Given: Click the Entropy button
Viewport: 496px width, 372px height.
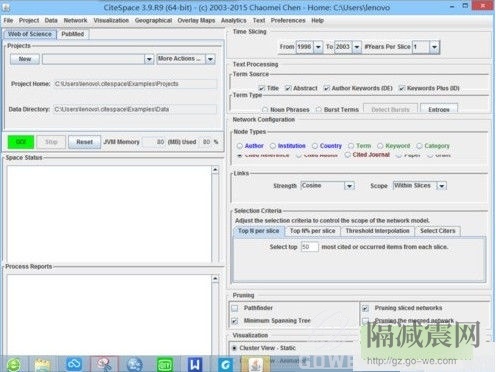Looking at the screenshot, I should pyautogui.click(x=439, y=109).
